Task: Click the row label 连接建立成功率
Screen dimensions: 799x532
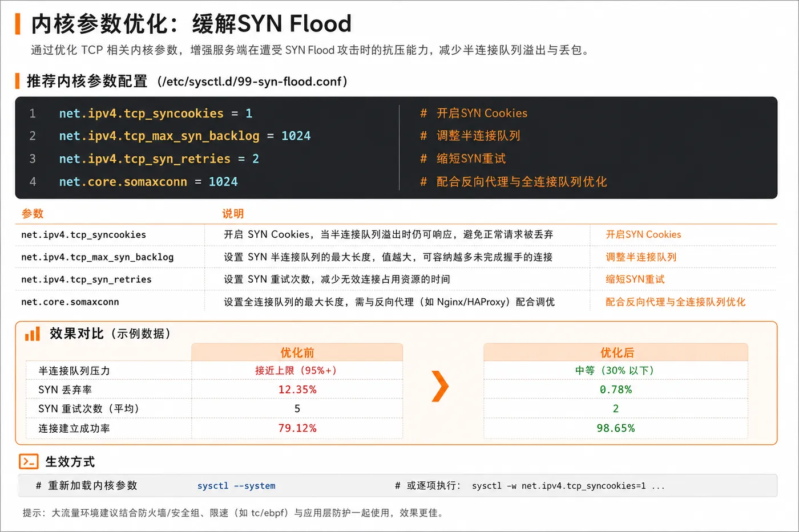Action: tap(74, 428)
